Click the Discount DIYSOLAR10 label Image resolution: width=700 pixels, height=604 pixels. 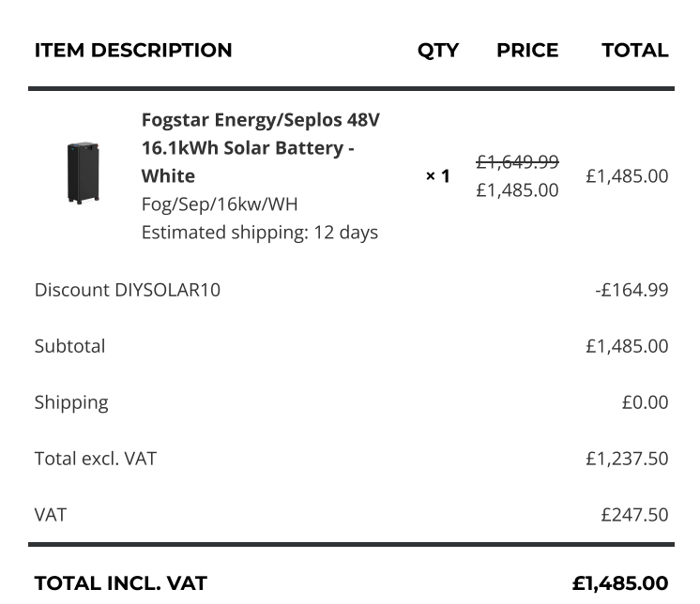pyautogui.click(x=128, y=290)
